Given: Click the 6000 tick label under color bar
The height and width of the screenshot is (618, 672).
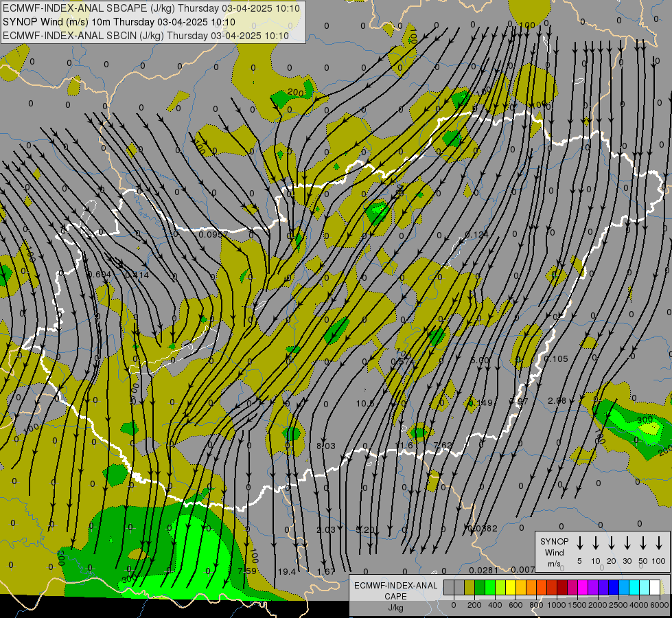Looking at the screenshot, I should (x=660, y=605).
